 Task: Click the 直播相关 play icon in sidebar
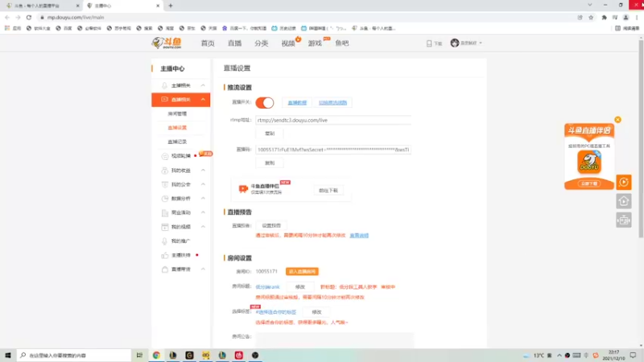tap(164, 99)
